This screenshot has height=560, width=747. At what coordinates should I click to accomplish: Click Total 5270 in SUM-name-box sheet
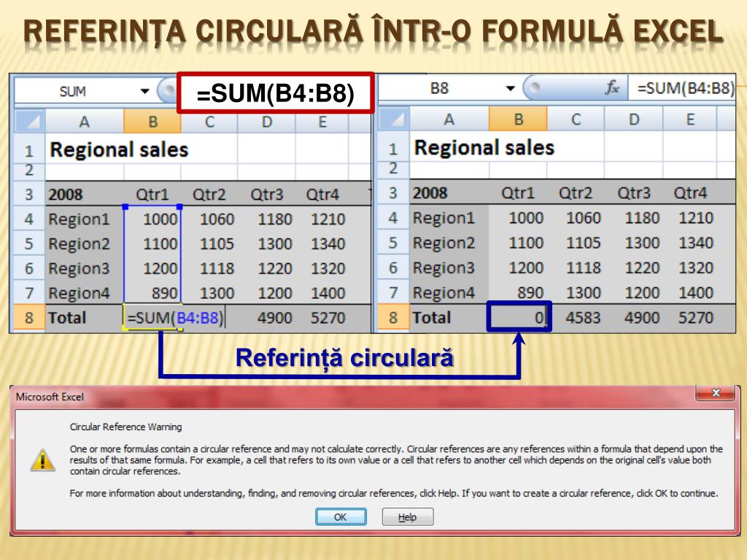point(328,318)
